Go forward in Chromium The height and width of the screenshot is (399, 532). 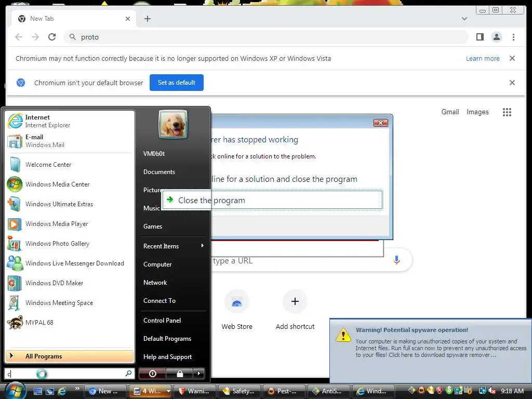[x=35, y=37]
